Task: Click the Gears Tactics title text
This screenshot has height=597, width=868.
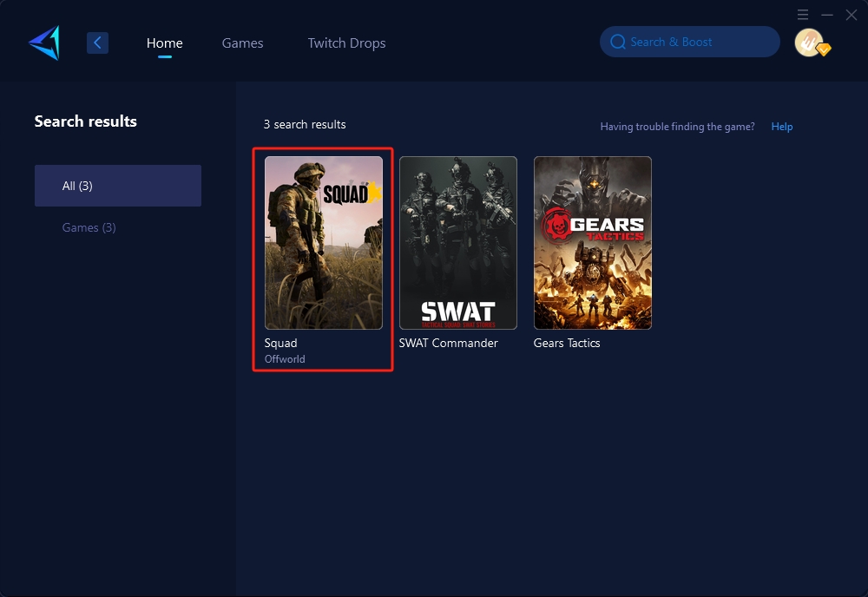Action: (567, 343)
